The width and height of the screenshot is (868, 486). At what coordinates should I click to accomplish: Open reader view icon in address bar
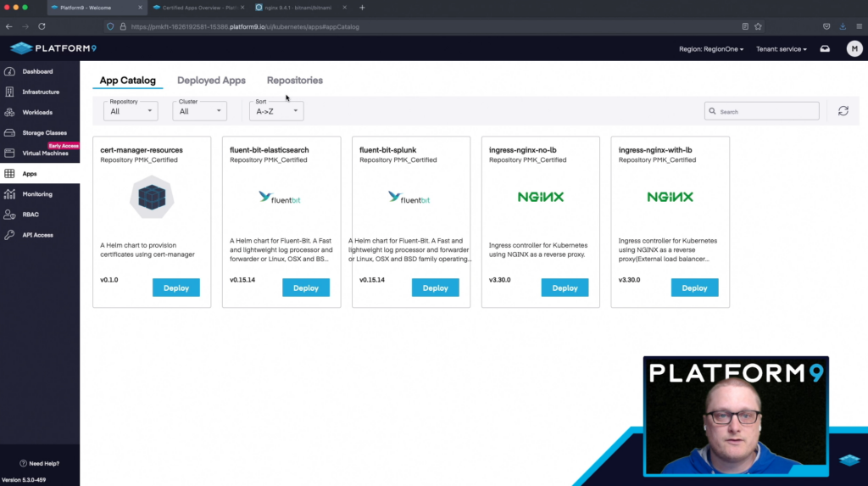(x=745, y=26)
